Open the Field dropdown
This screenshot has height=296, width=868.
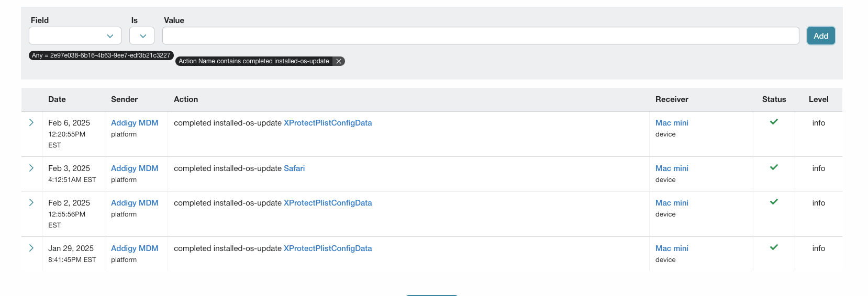pos(75,36)
